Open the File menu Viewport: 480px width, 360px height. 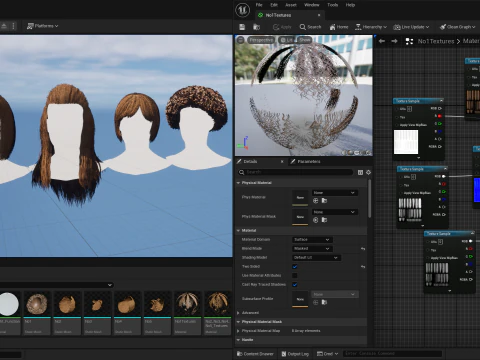(259, 5)
